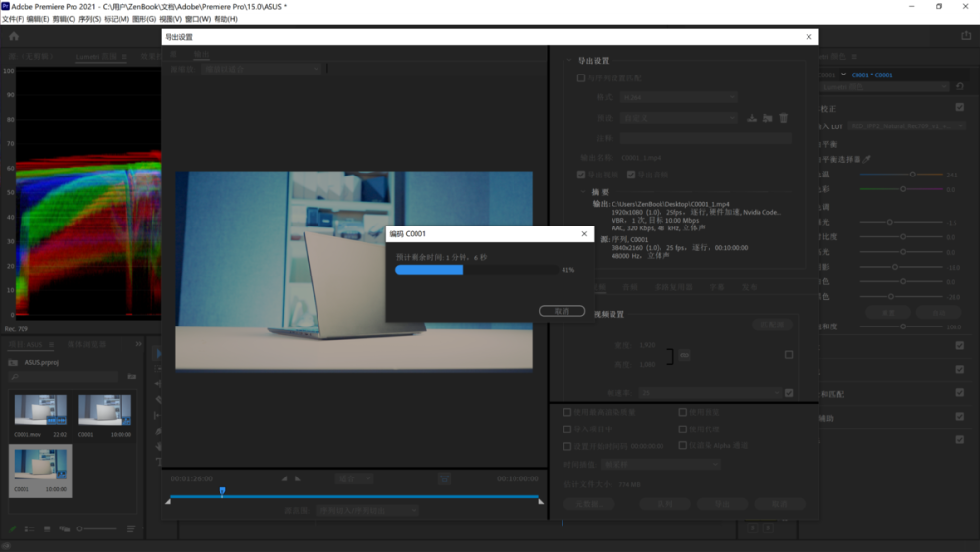Toggle Use Maximum Render Quality checkbox

point(566,412)
